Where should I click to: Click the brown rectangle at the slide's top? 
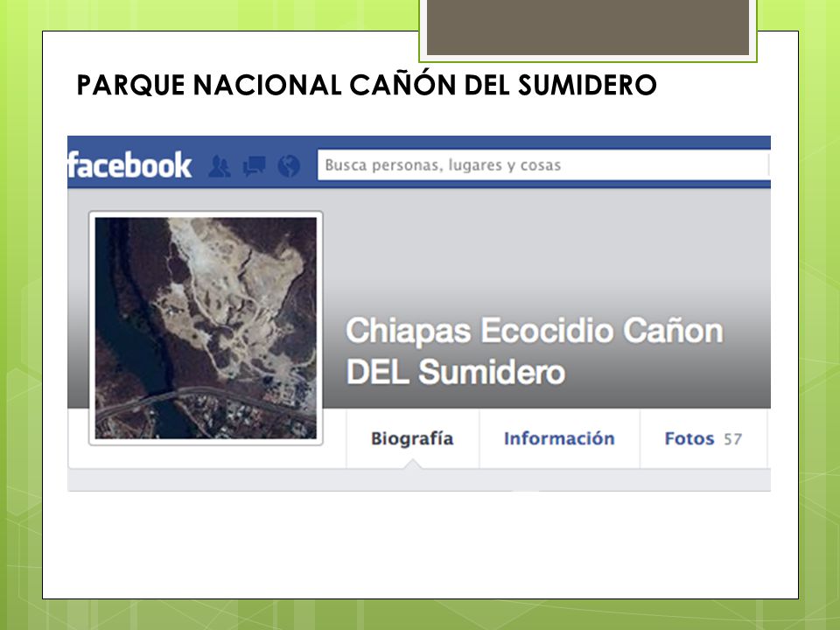(x=588, y=27)
